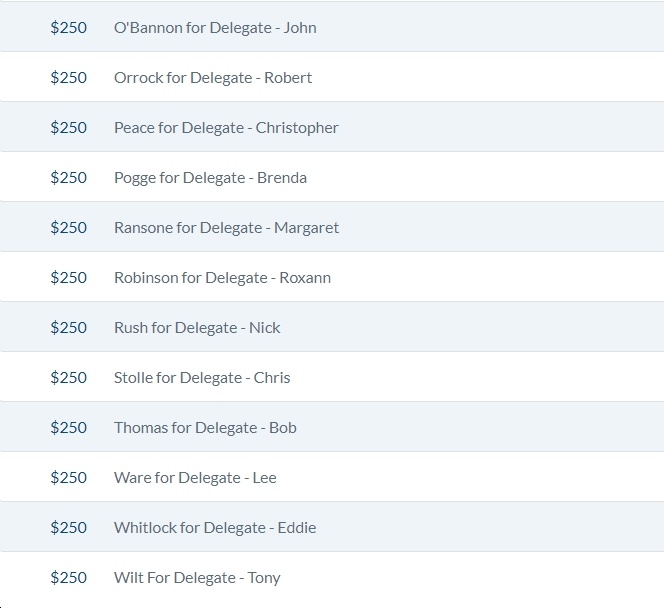Open Whitlock for Delegate - Eddie
Image resolution: width=664 pixels, height=608 pixels.
click(x=215, y=528)
